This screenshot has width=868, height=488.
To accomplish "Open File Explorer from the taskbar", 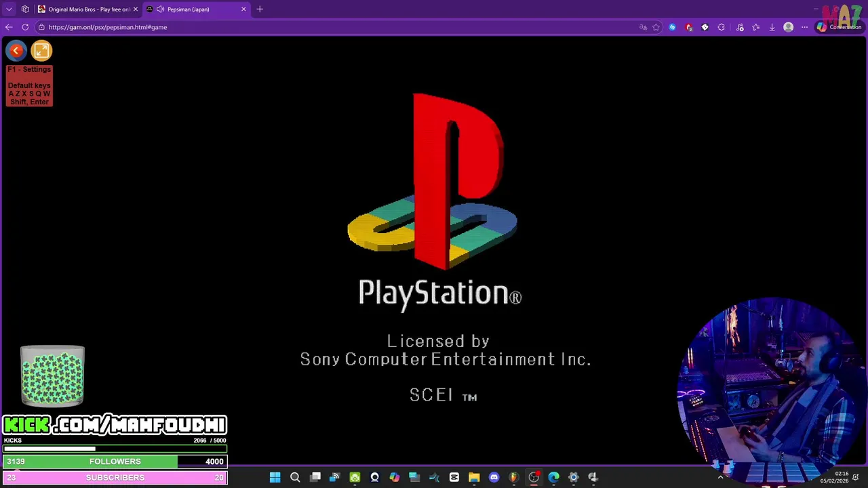I will click(474, 478).
